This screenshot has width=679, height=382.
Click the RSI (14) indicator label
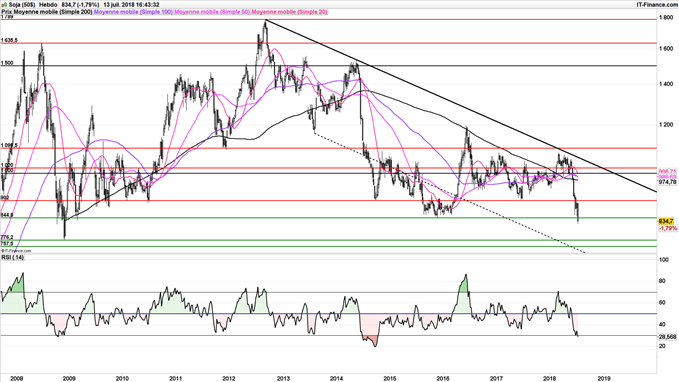(13, 257)
